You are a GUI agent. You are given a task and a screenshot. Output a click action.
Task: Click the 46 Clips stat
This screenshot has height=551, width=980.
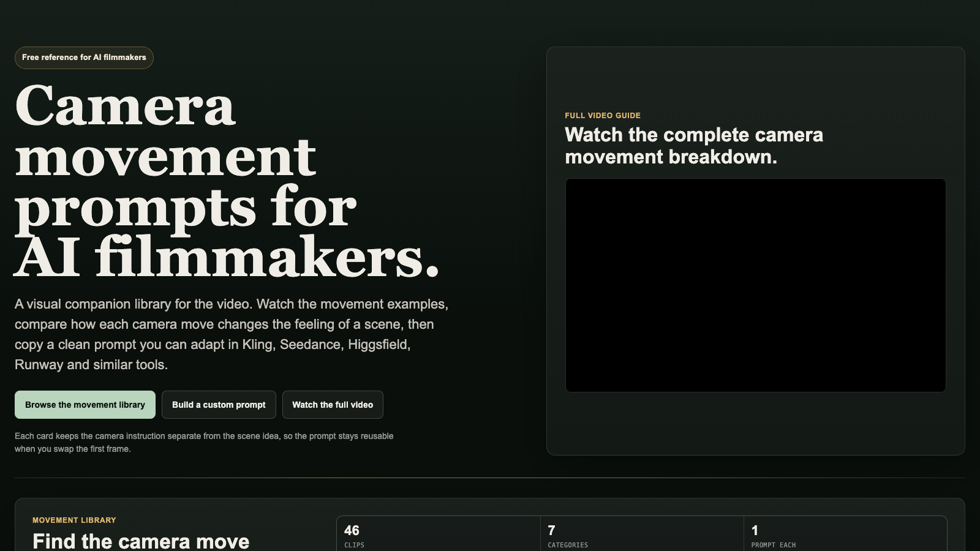click(x=439, y=534)
